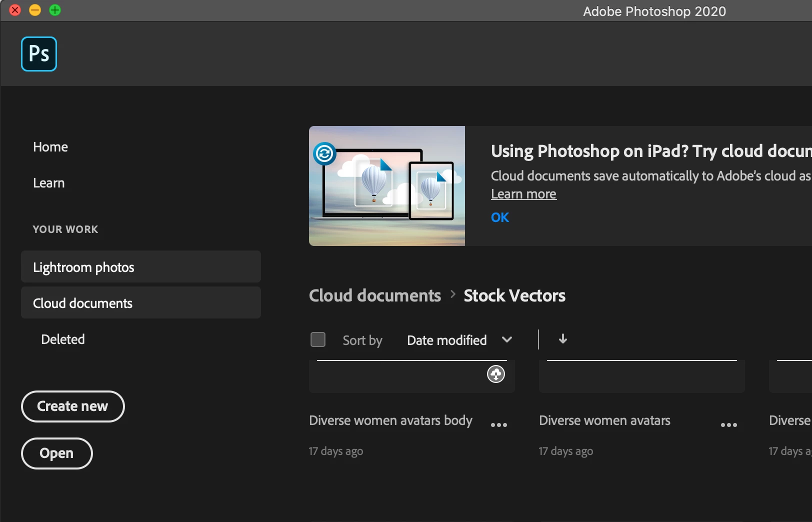Open three-dot options for Diverse women avatars
The height and width of the screenshot is (522, 812).
point(729,425)
